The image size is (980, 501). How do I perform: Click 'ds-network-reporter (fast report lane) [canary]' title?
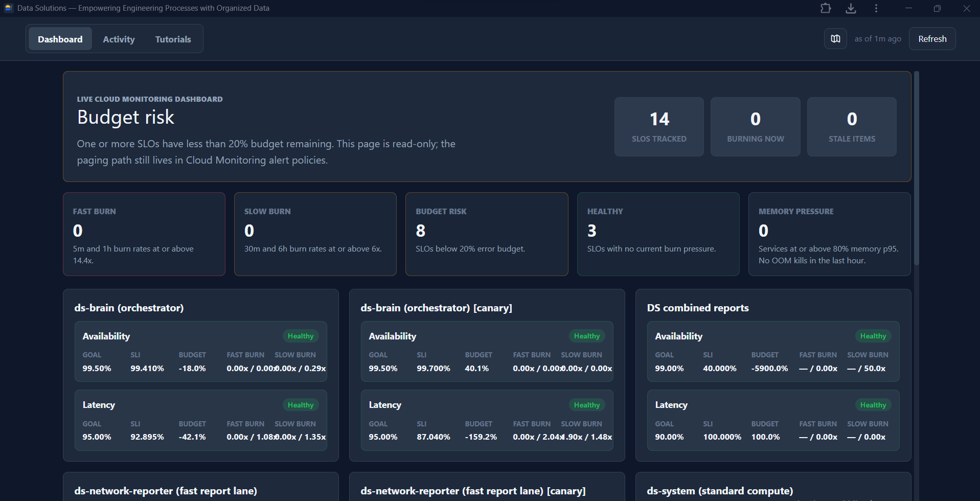tap(473, 491)
